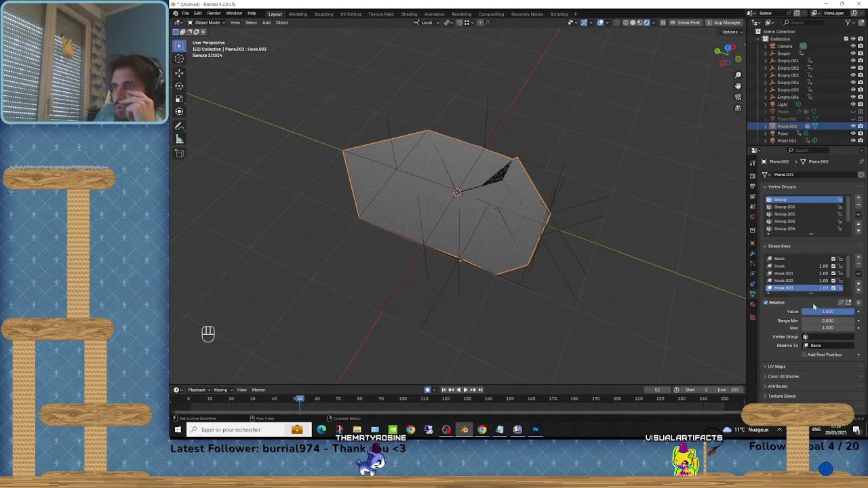
Task: Select the Measure tool
Action: click(x=179, y=140)
